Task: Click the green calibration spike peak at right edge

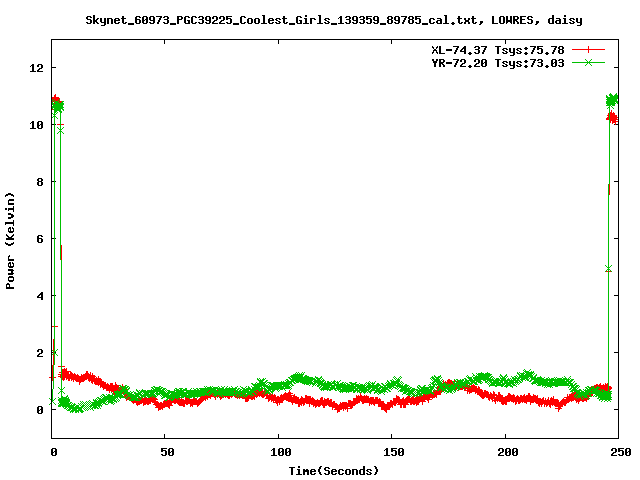Action: click(x=613, y=99)
